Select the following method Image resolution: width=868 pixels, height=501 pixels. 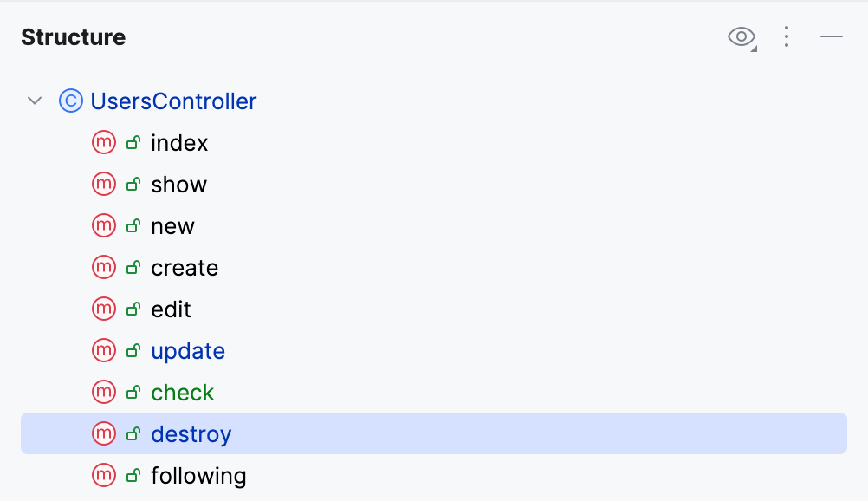coord(198,475)
